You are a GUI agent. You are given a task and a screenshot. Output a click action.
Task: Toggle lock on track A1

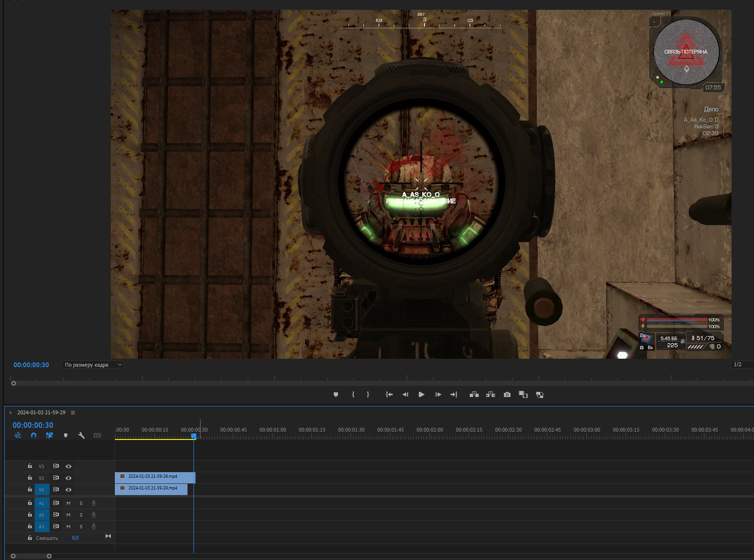[30, 503]
